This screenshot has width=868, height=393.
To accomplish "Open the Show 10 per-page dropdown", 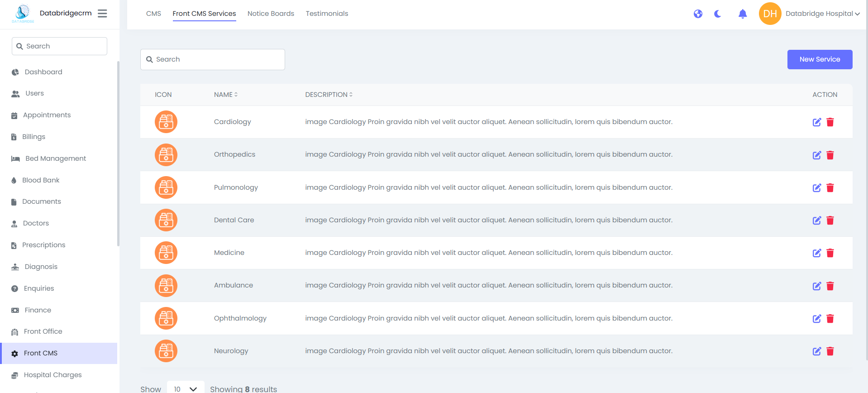I will pyautogui.click(x=186, y=389).
